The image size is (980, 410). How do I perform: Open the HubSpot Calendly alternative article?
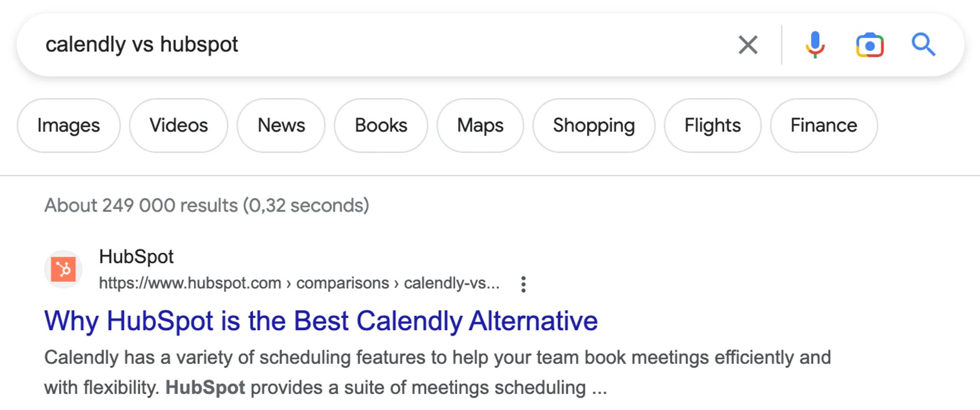pyautogui.click(x=321, y=321)
